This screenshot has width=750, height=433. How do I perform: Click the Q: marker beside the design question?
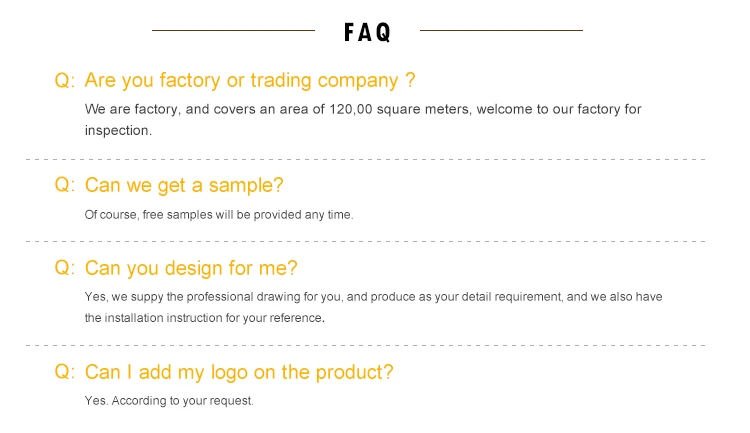[x=65, y=268]
